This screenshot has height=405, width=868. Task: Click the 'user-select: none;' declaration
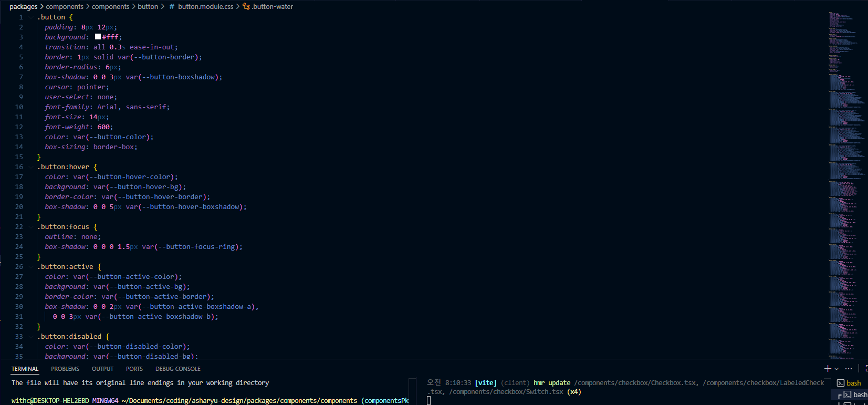click(81, 97)
